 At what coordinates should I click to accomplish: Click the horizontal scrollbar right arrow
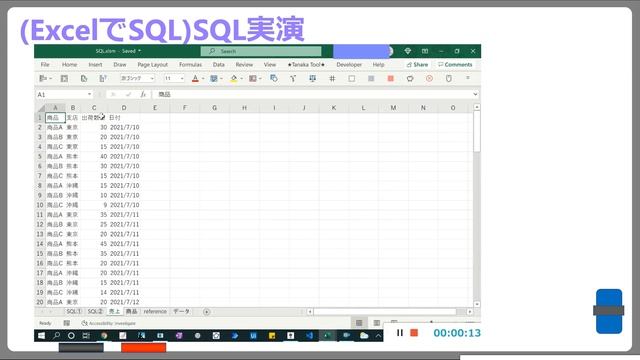point(469,312)
